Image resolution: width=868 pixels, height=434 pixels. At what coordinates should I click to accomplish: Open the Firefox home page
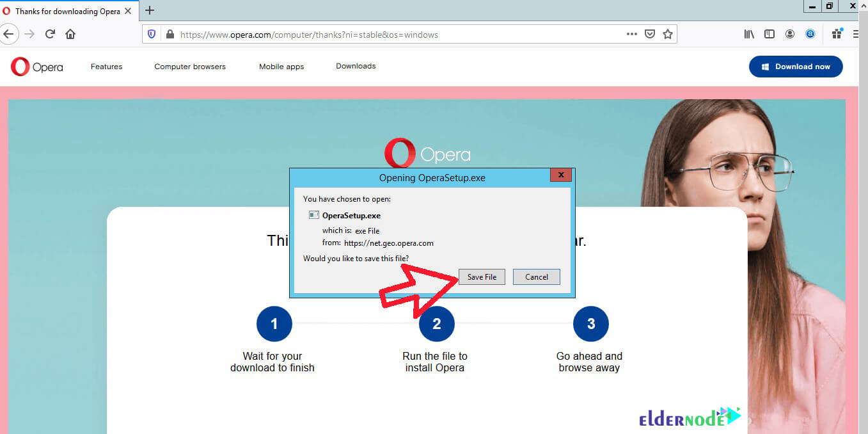(70, 34)
